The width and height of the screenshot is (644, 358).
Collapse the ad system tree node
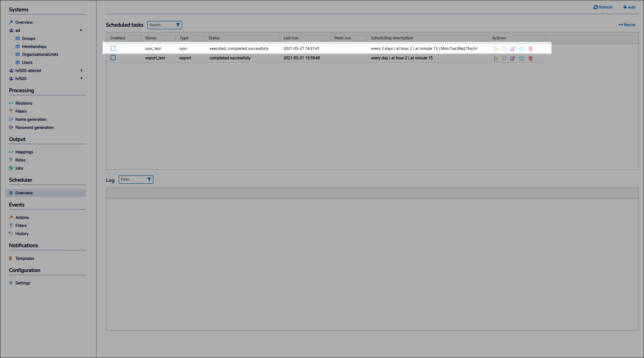pyautogui.click(x=81, y=31)
